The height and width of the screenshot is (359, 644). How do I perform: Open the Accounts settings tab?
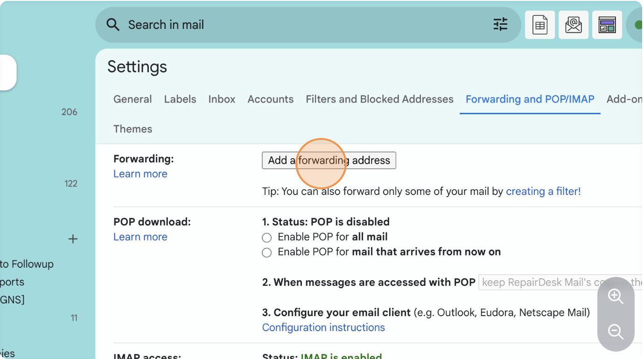pos(270,99)
